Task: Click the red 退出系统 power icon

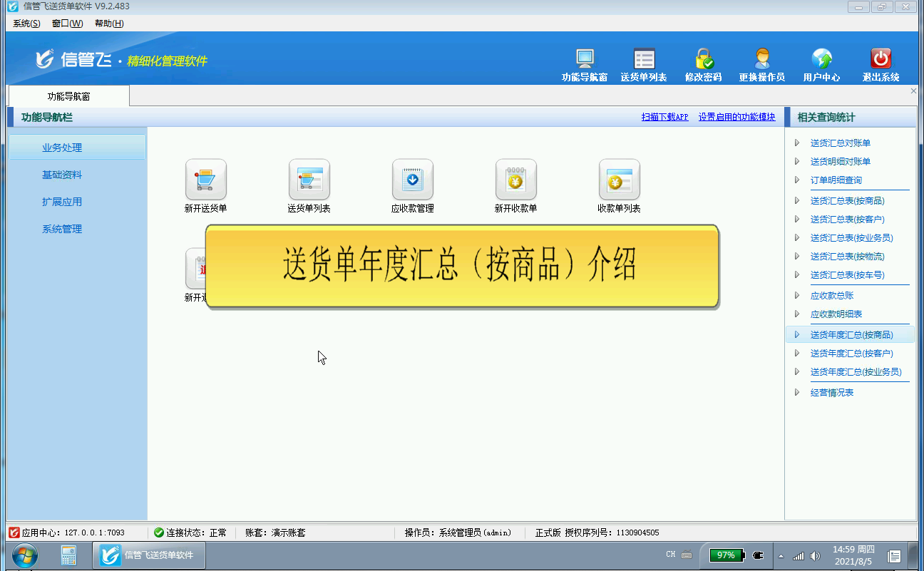Action: (x=881, y=59)
